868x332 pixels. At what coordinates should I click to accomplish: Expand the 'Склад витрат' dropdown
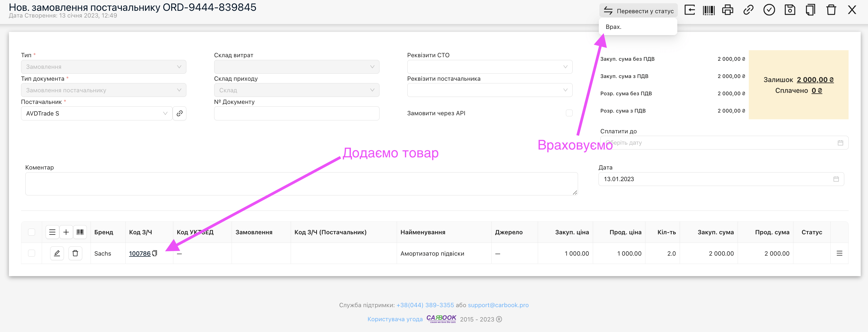pyautogui.click(x=296, y=67)
